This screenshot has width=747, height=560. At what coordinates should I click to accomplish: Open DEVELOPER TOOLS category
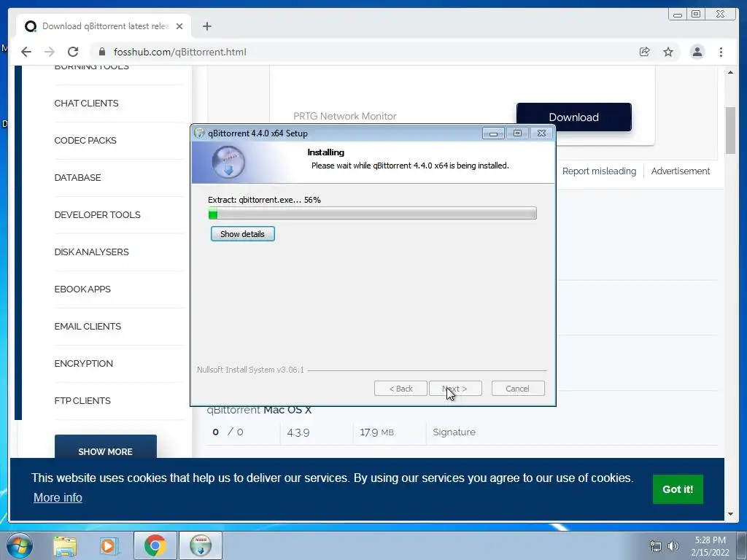pos(97,215)
